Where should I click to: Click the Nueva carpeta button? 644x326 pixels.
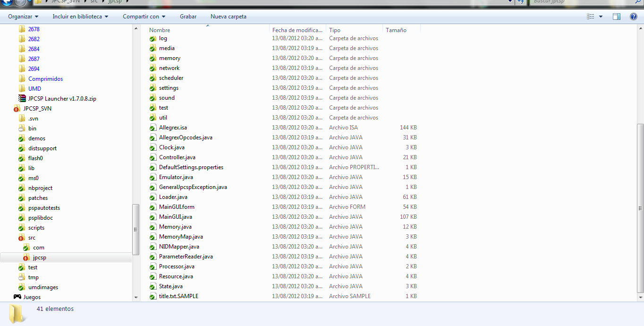click(x=229, y=17)
